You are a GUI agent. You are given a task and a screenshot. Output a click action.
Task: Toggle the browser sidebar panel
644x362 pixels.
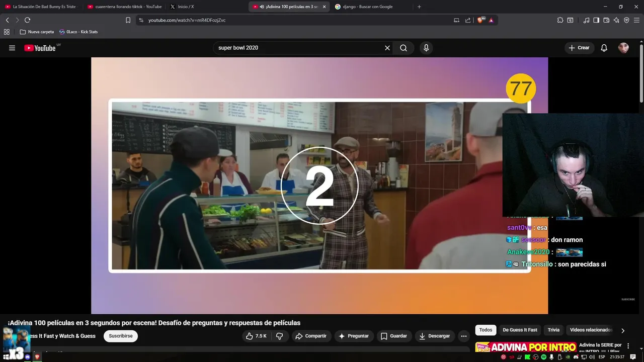point(596,20)
